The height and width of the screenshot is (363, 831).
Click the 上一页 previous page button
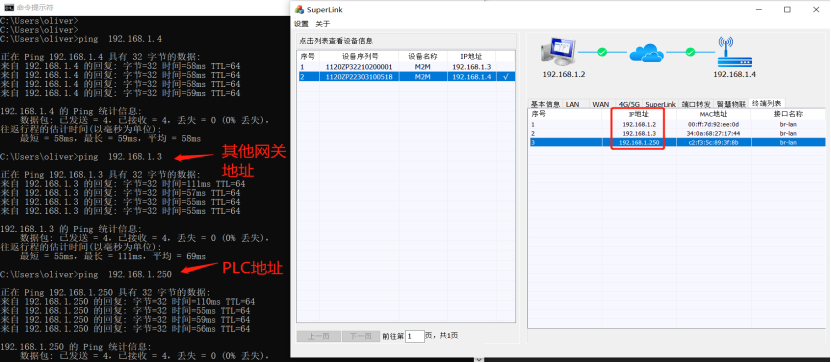[319, 336]
